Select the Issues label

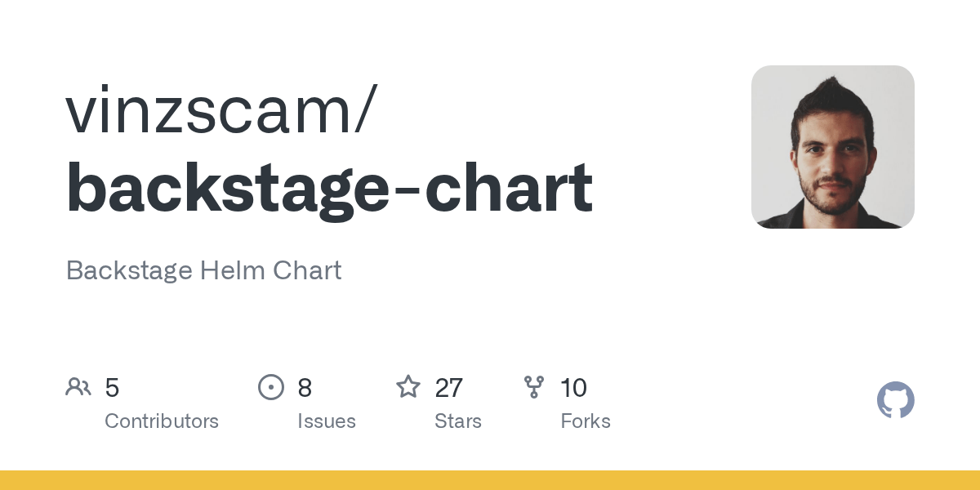tap(327, 421)
